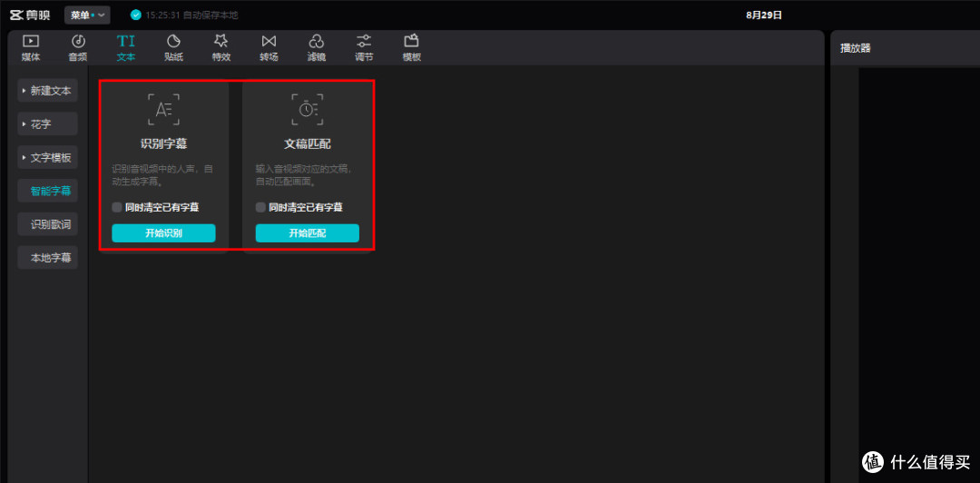980x483 pixels.
Task: Expand the 花字 category
Action: 47,123
